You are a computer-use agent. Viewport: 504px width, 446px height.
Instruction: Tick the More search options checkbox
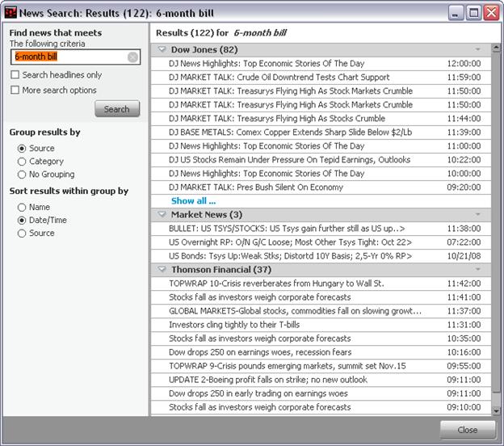[15, 90]
